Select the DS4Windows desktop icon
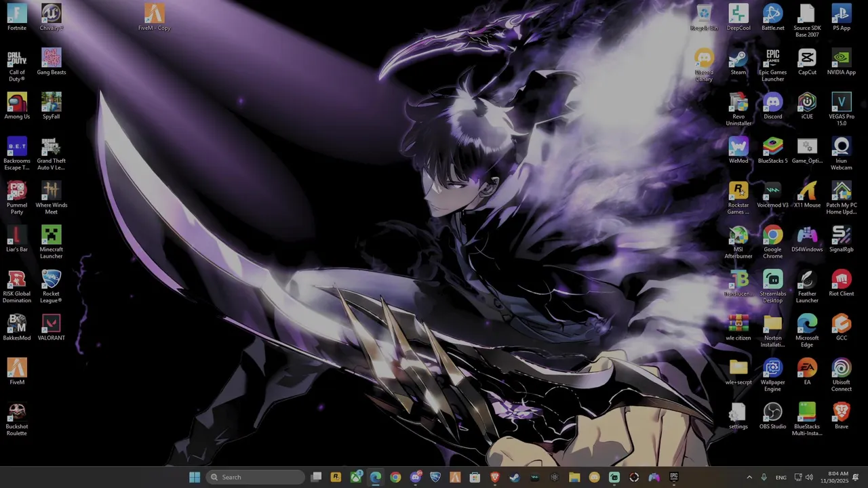 point(807,239)
